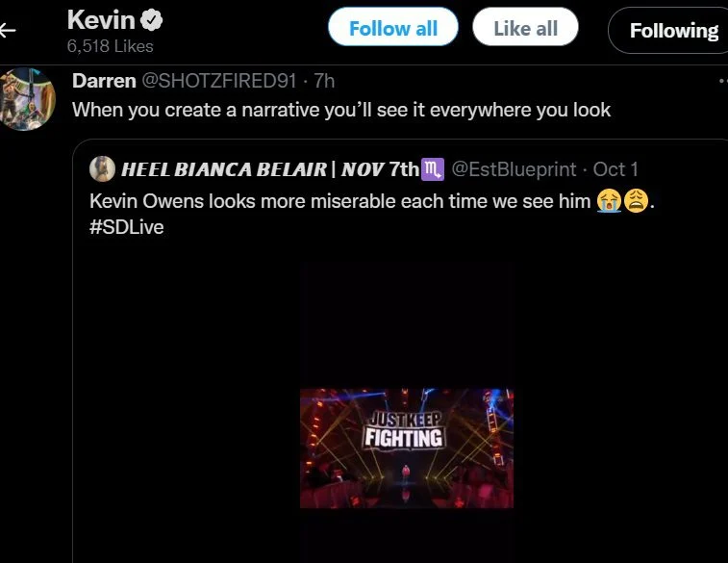This screenshot has height=563, width=728.
Task: Click the crying face emoji in the quoted tweet
Action: (609, 201)
